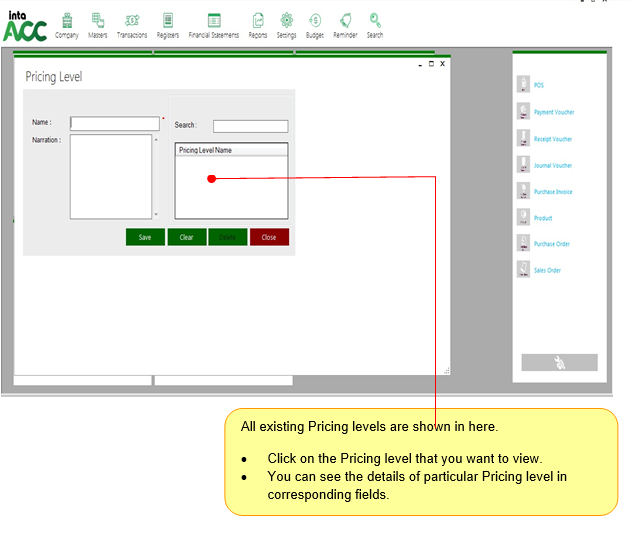Open the Registers toolbar icon
Viewport: 629px width, 535px height.
(167, 23)
